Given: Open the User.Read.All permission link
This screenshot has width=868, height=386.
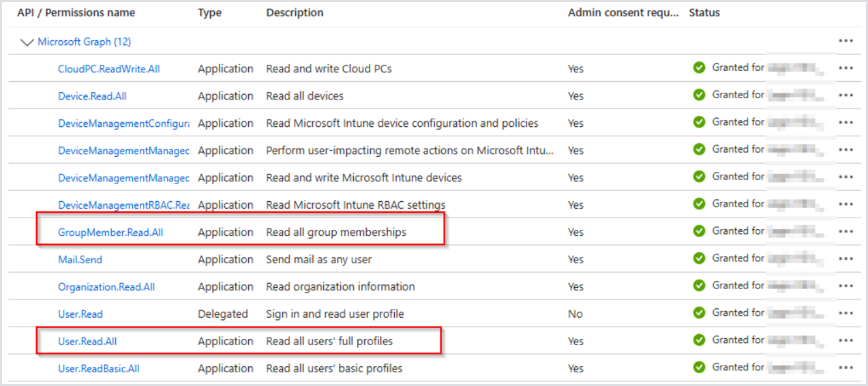Looking at the screenshot, I should 87,342.
